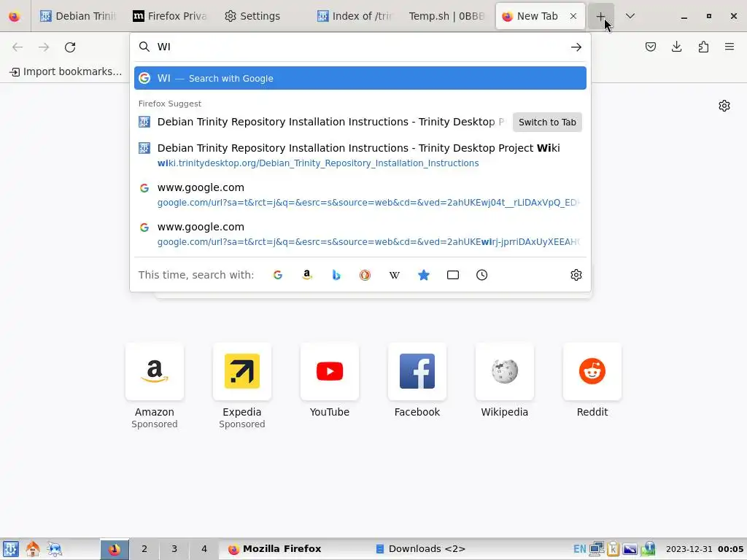
Task: Search this time with Wikipedia icon
Action: [395, 275]
